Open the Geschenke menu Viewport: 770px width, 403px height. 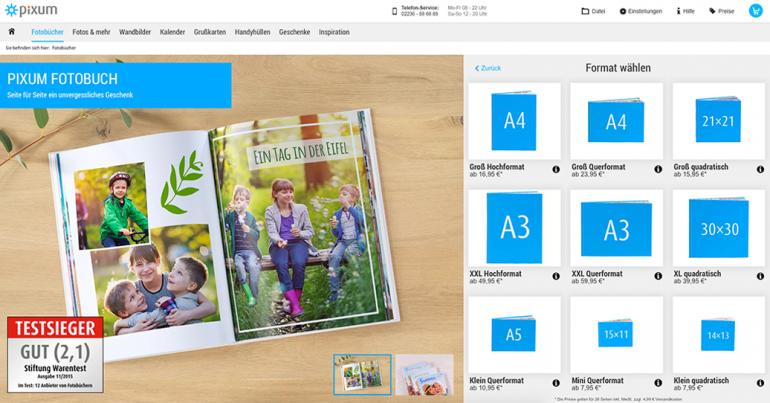tap(294, 32)
